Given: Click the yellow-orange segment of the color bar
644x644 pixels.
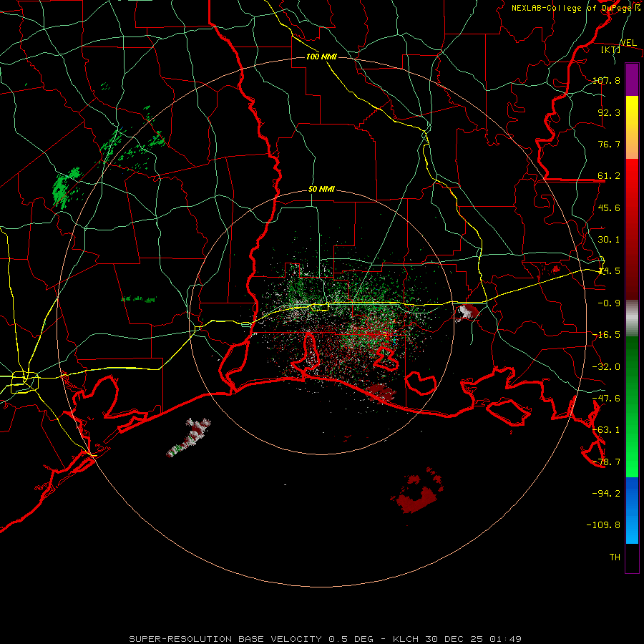Looking at the screenshot, I should pyautogui.click(x=632, y=127).
